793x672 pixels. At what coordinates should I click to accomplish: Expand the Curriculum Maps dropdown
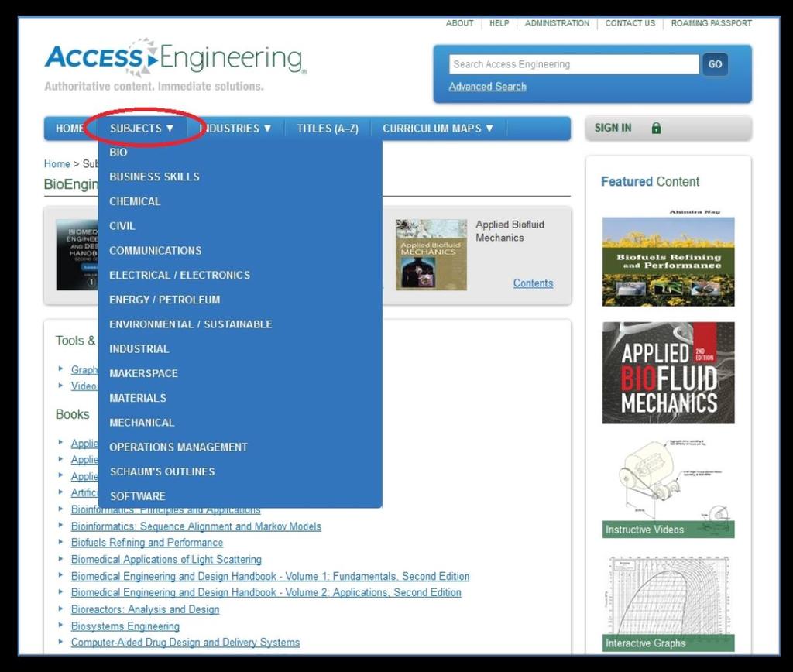438,129
